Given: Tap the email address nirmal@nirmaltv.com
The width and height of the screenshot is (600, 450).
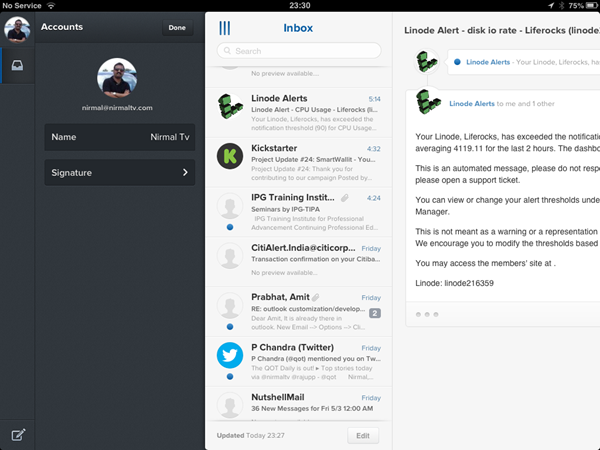Looking at the screenshot, I should pos(117,108).
